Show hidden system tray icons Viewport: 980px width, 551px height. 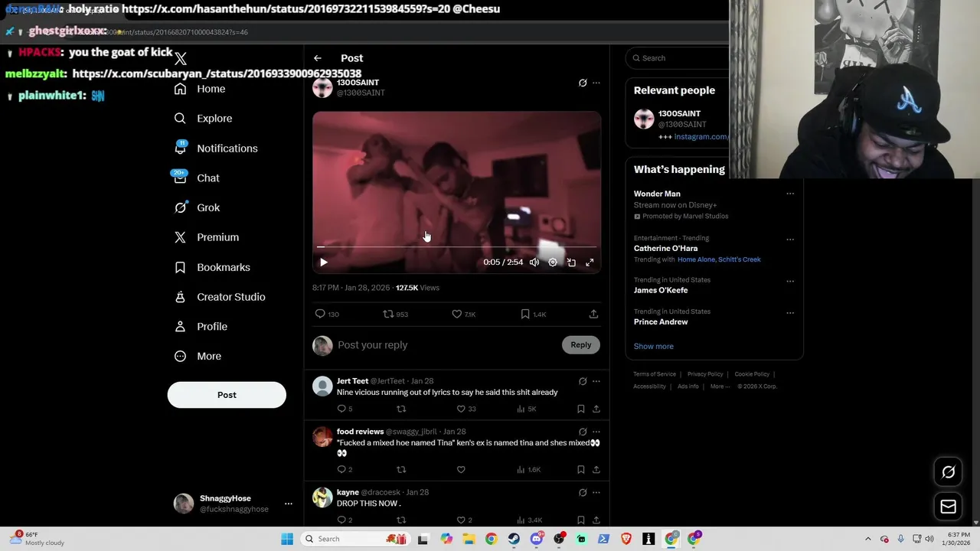(x=867, y=539)
